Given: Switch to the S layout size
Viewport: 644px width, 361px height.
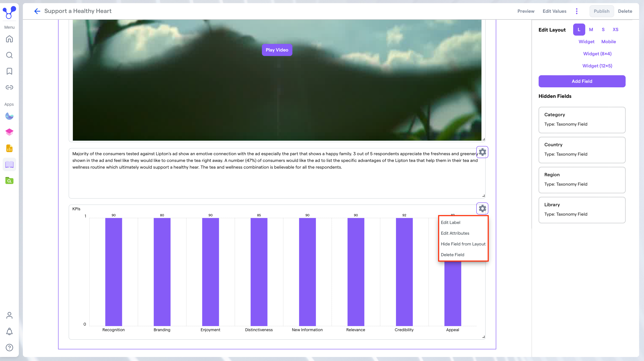Looking at the screenshot, I should point(603,30).
